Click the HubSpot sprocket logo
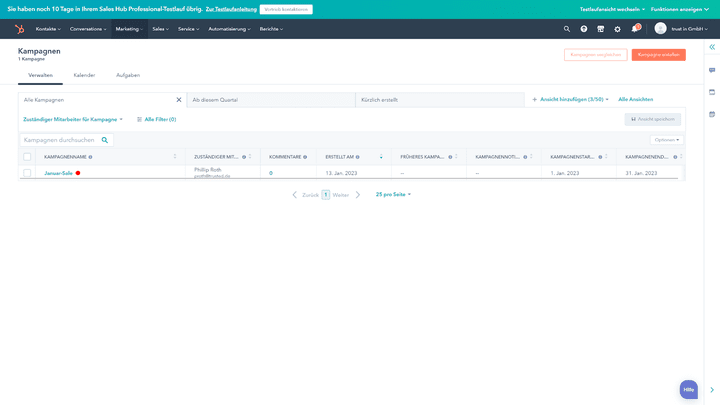This screenshot has width=720, height=405. point(20,29)
